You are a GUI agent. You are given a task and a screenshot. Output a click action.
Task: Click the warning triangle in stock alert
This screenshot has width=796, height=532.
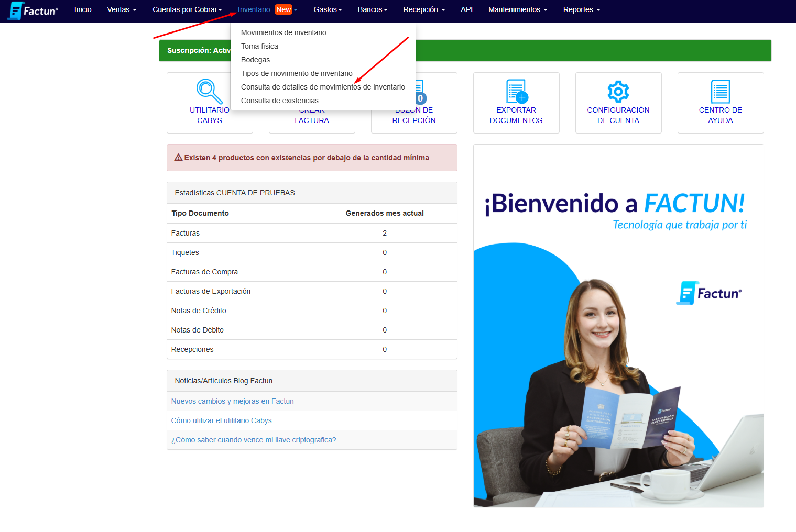point(178,157)
